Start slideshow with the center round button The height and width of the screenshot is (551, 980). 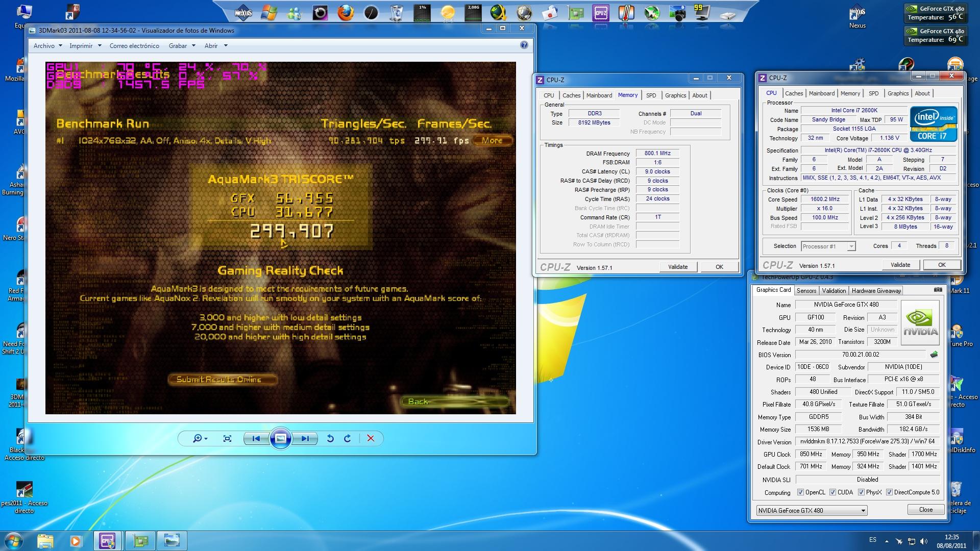coord(280,438)
